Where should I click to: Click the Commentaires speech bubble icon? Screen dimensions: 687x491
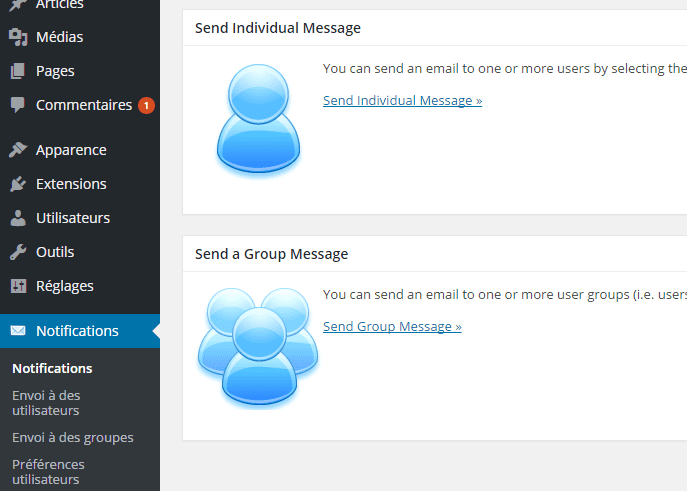(18, 105)
